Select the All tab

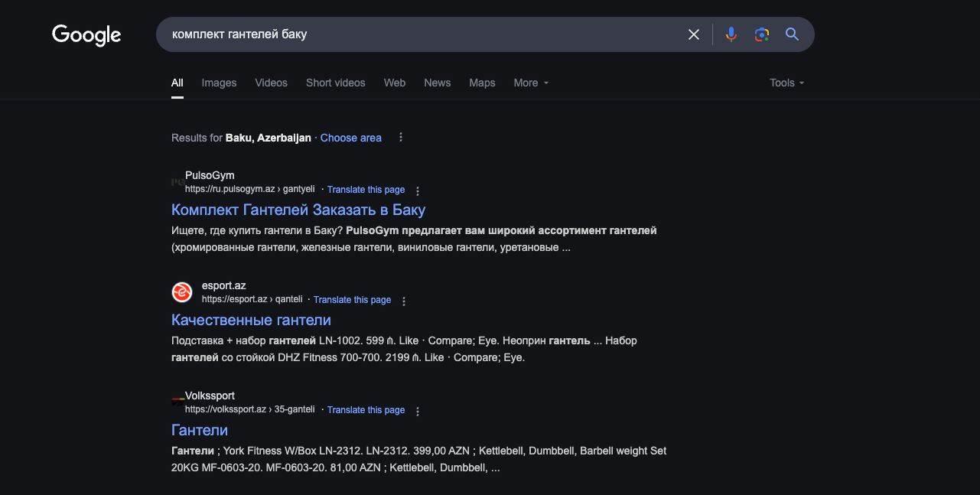click(177, 83)
